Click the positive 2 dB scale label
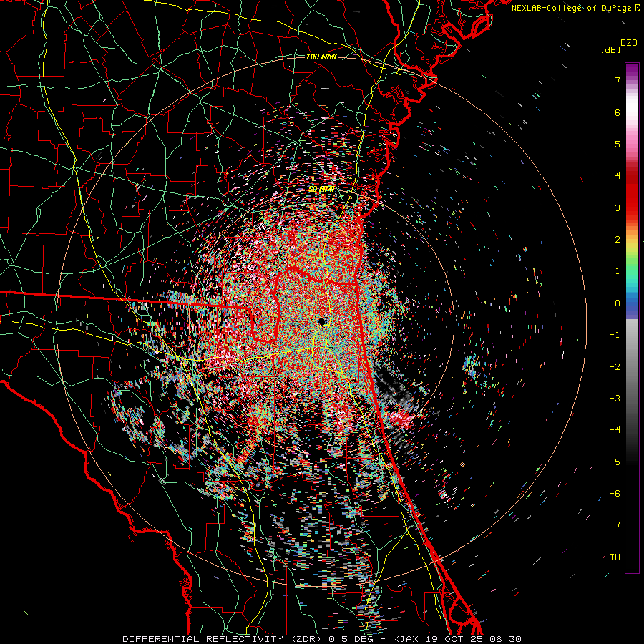 point(618,240)
